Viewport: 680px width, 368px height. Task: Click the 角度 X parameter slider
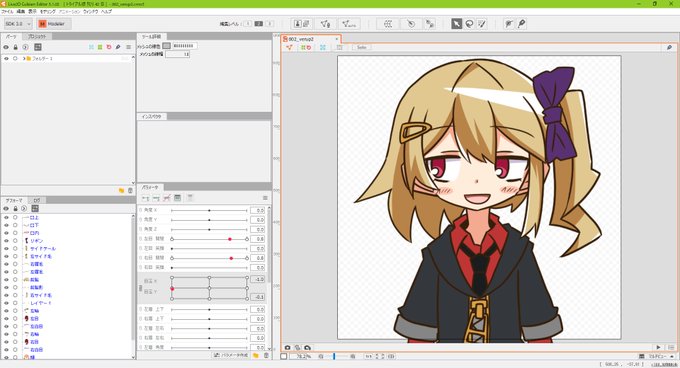point(209,210)
